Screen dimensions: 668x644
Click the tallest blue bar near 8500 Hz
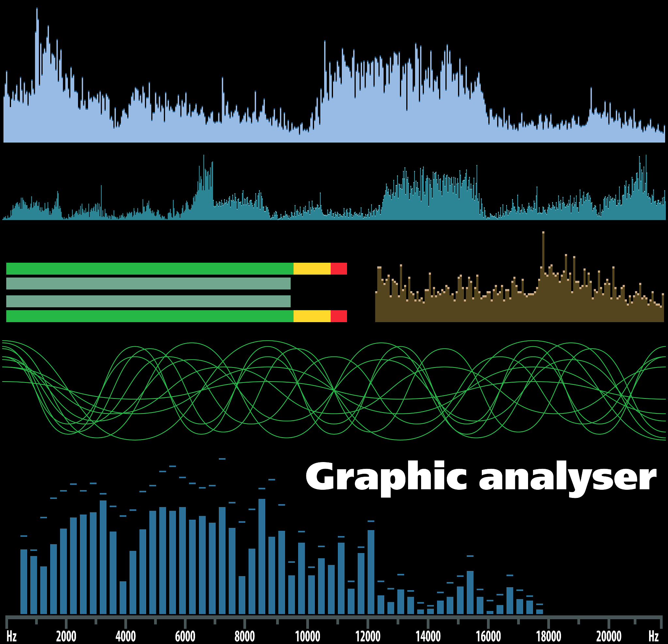tap(262, 555)
